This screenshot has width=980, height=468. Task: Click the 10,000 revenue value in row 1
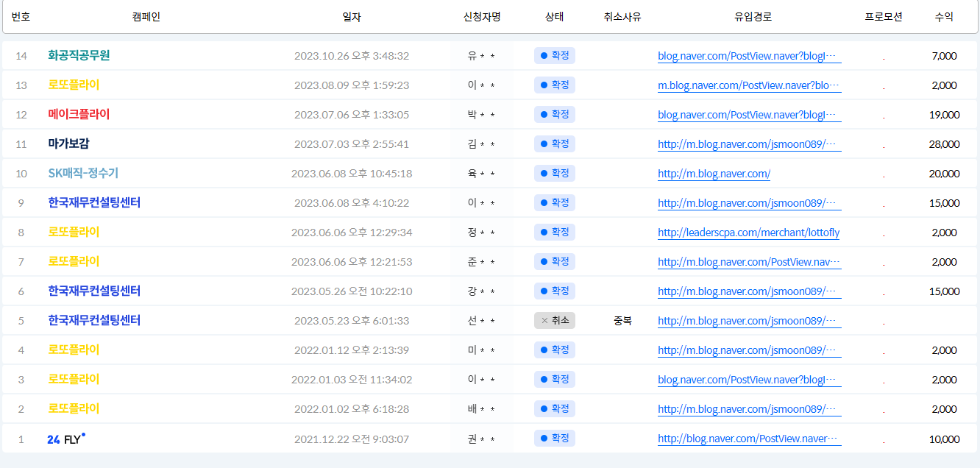pyautogui.click(x=944, y=439)
